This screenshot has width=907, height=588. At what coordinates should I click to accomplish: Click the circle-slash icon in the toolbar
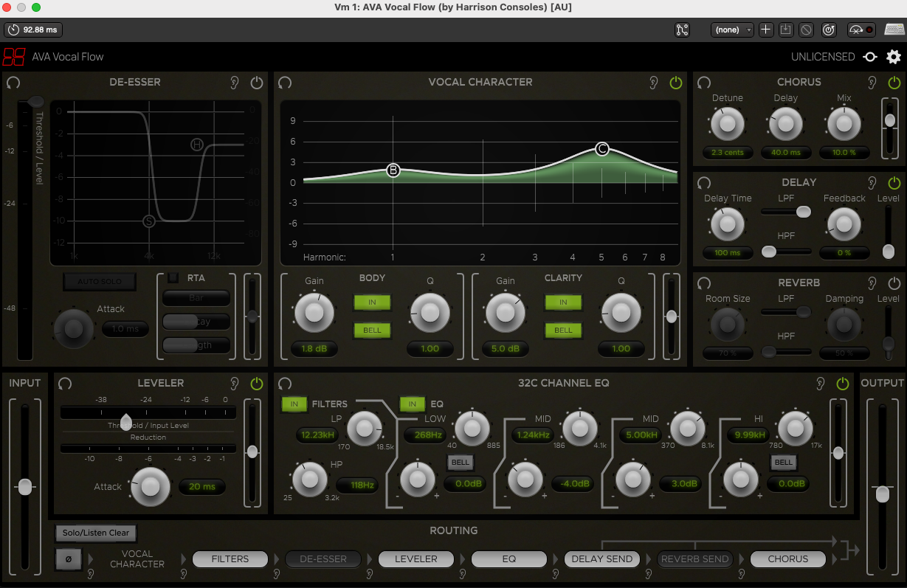click(x=807, y=30)
